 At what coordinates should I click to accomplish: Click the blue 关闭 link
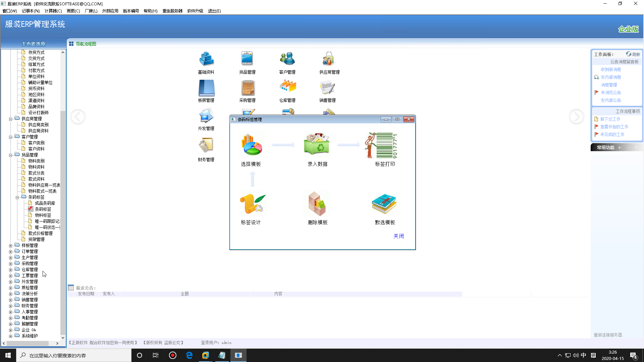click(398, 236)
